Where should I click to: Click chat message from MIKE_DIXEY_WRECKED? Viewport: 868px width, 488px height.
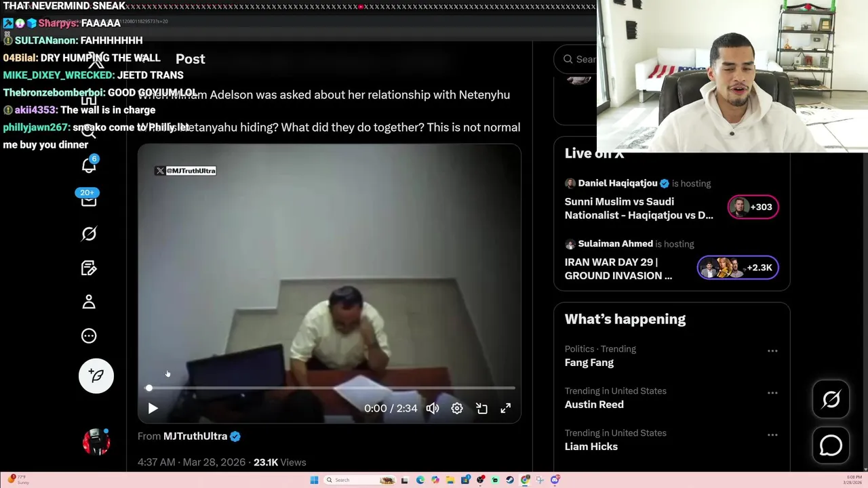tap(93, 75)
